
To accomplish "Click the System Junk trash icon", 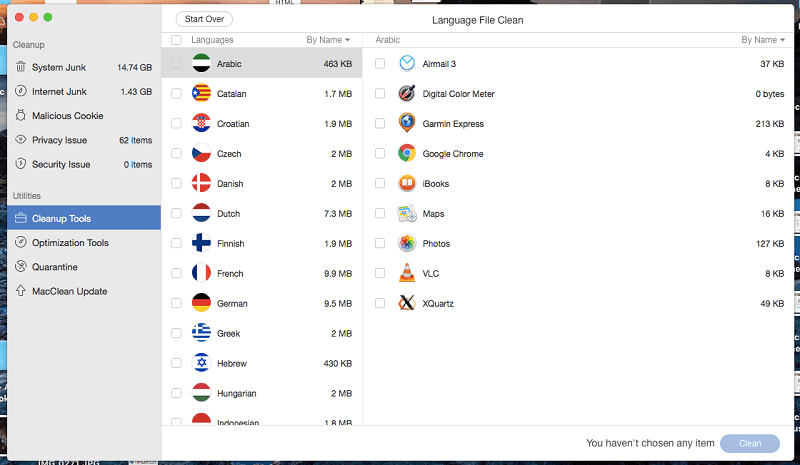I will click(x=20, y=67).
